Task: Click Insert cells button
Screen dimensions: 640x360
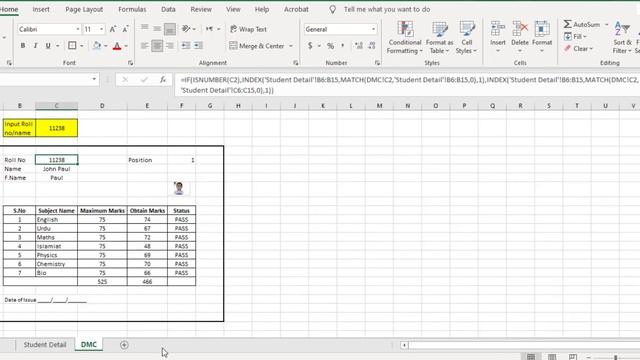Action: pyautogui.click(x=498, y=37)
